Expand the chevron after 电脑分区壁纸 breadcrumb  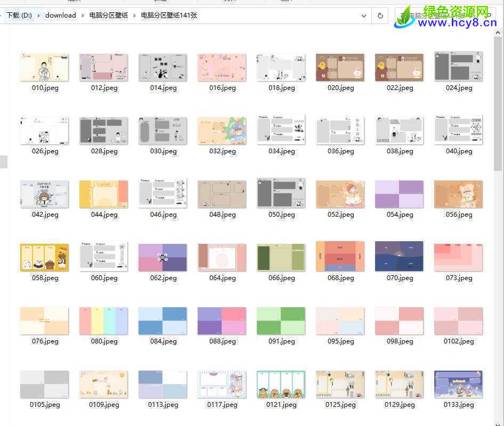pyautogui.click(x=135, y=15)
